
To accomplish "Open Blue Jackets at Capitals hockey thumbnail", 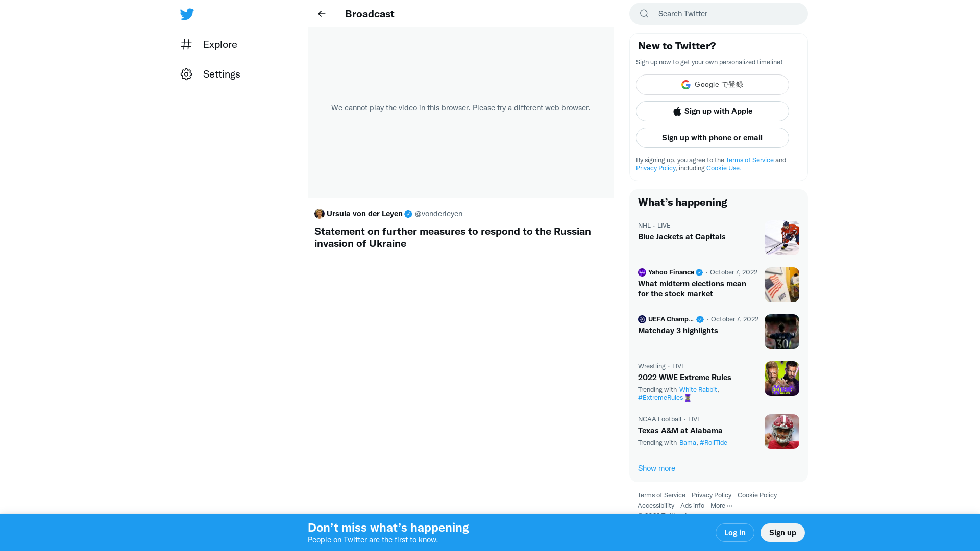I will [782, 238].
